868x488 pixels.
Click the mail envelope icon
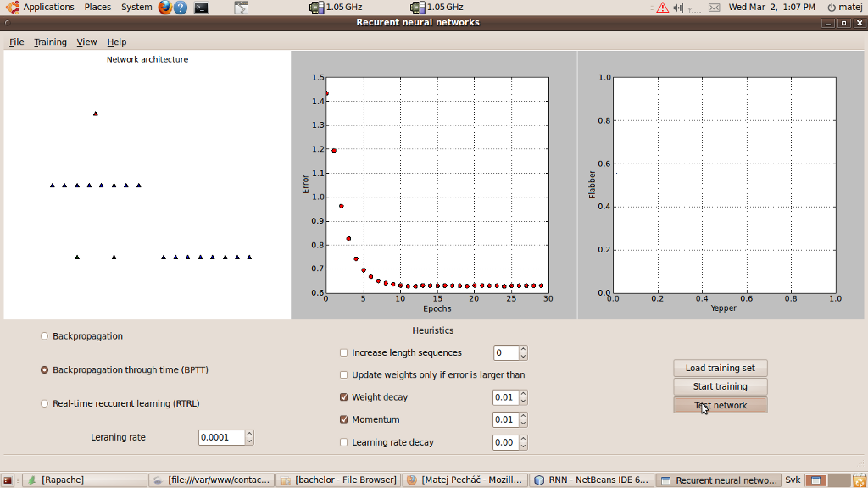coord(714,8)
